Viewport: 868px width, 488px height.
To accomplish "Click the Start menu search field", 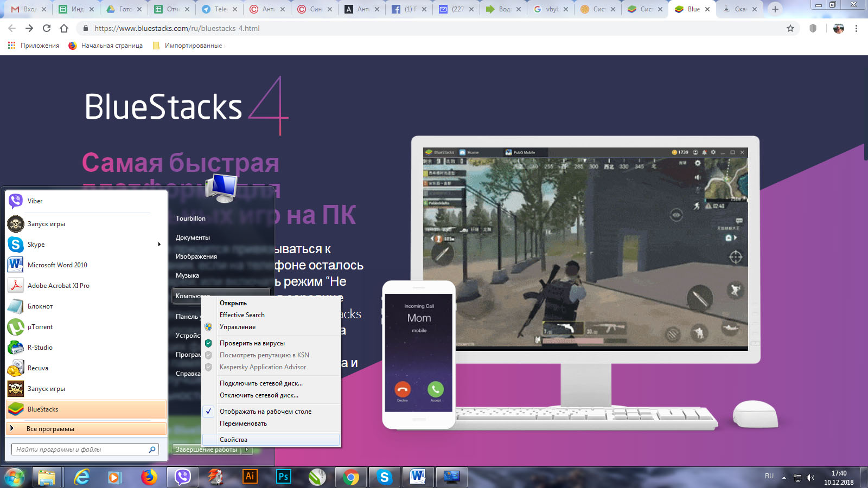I will tap(85, 450).
